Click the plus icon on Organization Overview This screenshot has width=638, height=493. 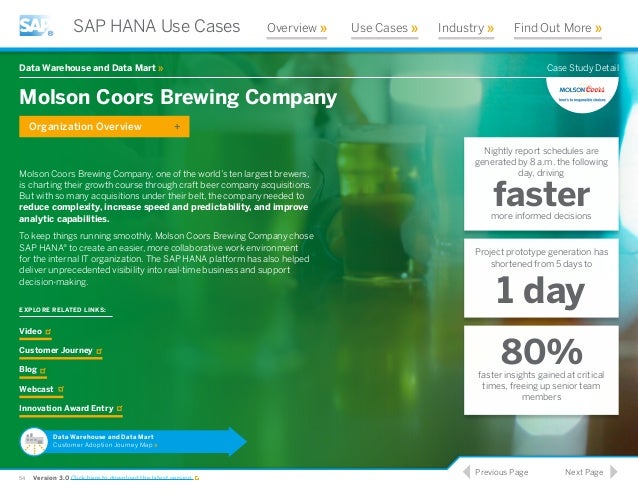pos(177,127)
